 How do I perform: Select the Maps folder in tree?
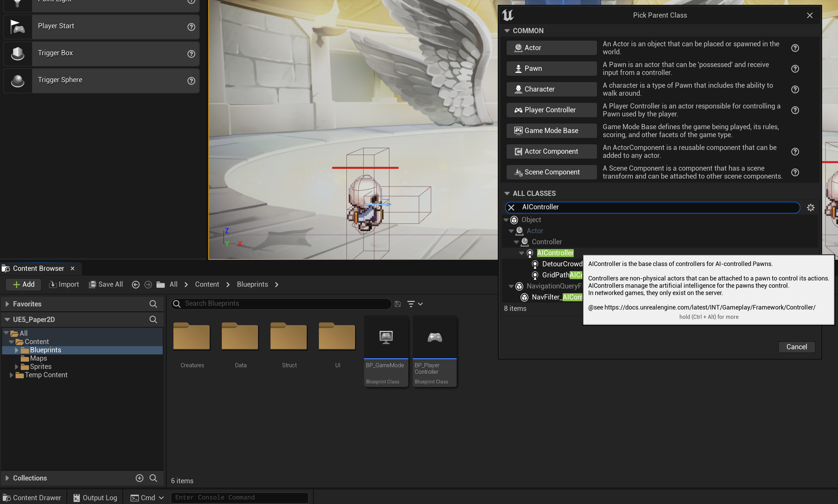coord(38,359)
